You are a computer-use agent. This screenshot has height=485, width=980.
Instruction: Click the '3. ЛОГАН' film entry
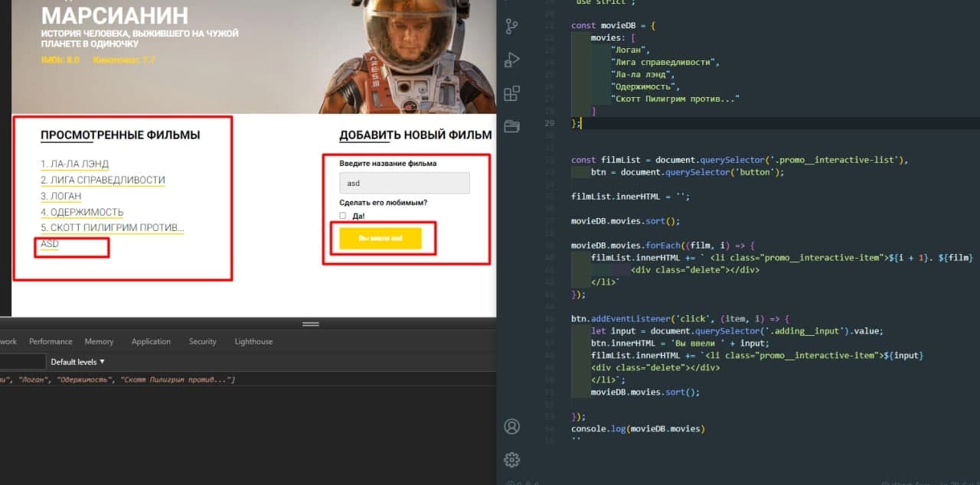(x=60, y=196)
